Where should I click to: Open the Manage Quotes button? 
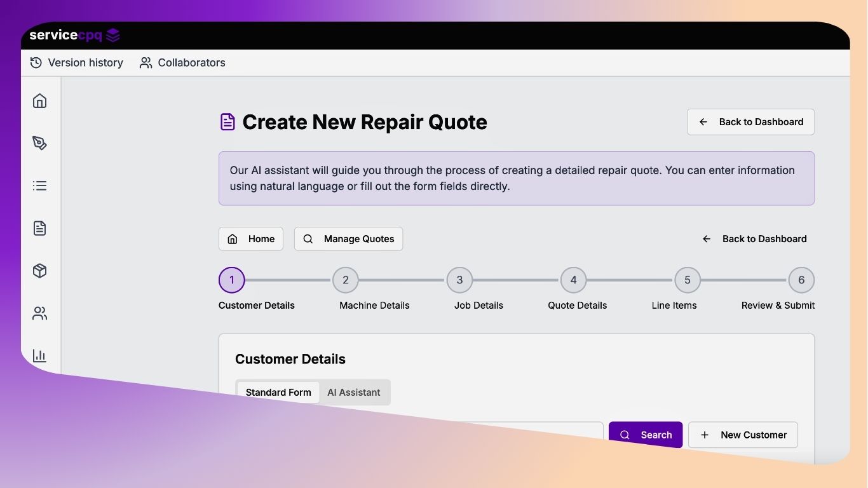coord(348,239)
